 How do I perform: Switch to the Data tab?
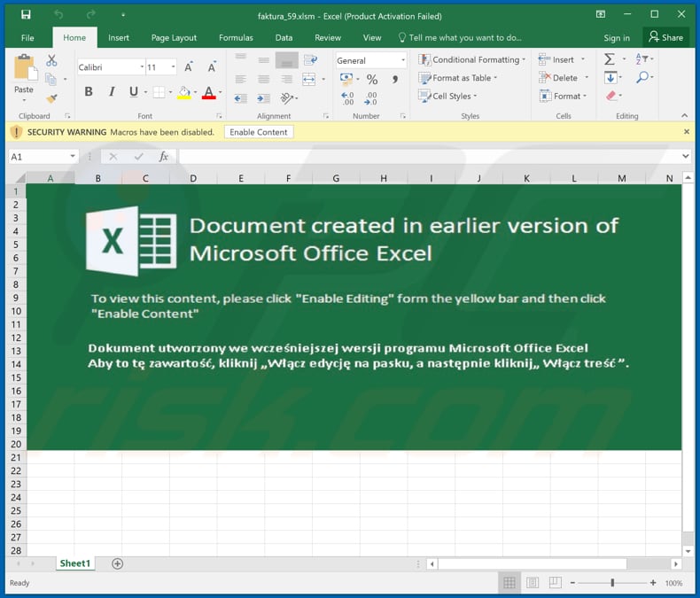point(284,38)
